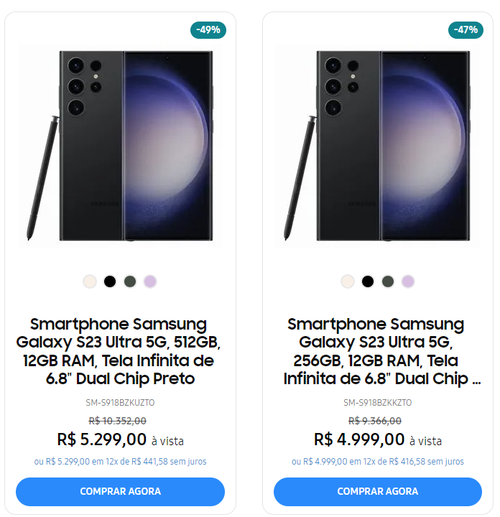The height and width of the screenshot is (517, 500).
Task: Select cream color on the 512GB phone
Action: click(90, 281)
